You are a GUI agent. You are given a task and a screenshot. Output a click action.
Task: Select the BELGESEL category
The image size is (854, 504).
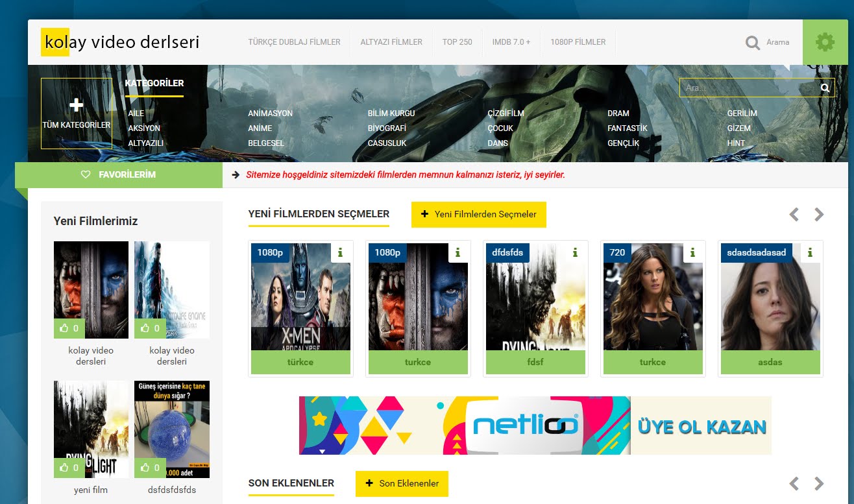(266, 143)
